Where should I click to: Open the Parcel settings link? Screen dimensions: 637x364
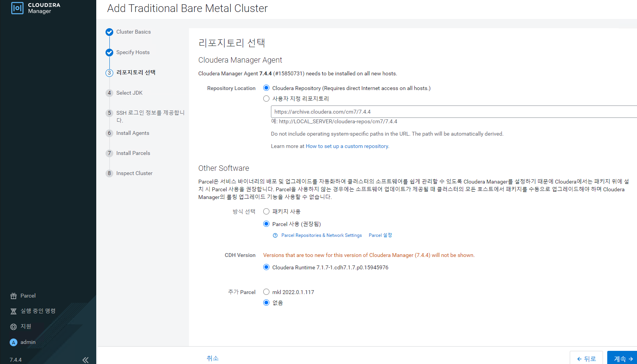(380, 235)
